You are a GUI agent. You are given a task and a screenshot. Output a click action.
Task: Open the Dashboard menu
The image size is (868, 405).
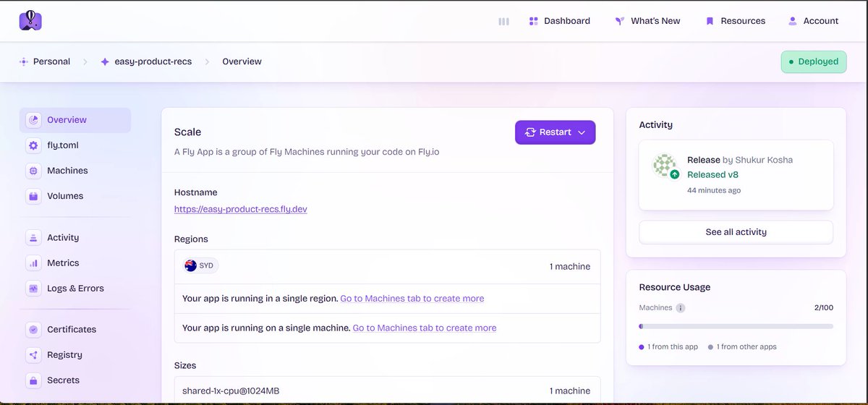click(560, 21)
